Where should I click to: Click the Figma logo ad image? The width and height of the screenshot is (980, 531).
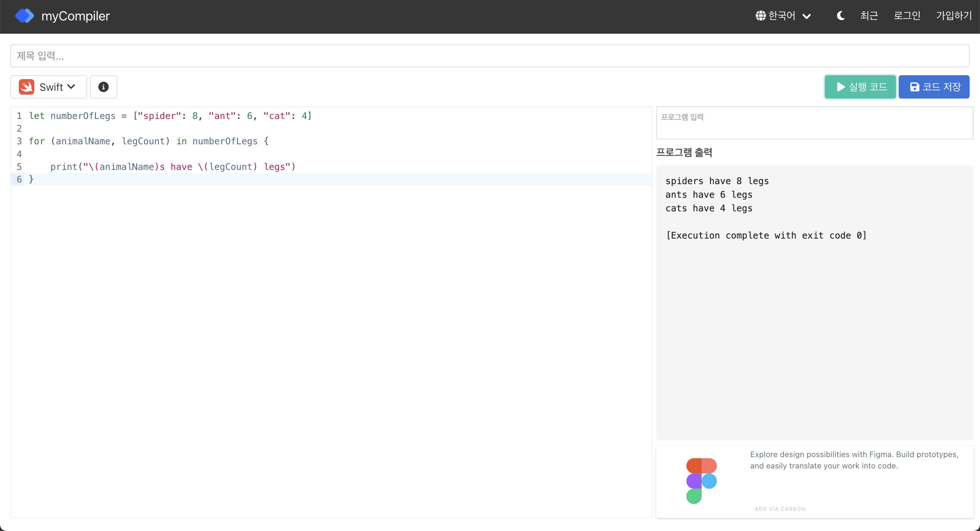tap(701, 480)
